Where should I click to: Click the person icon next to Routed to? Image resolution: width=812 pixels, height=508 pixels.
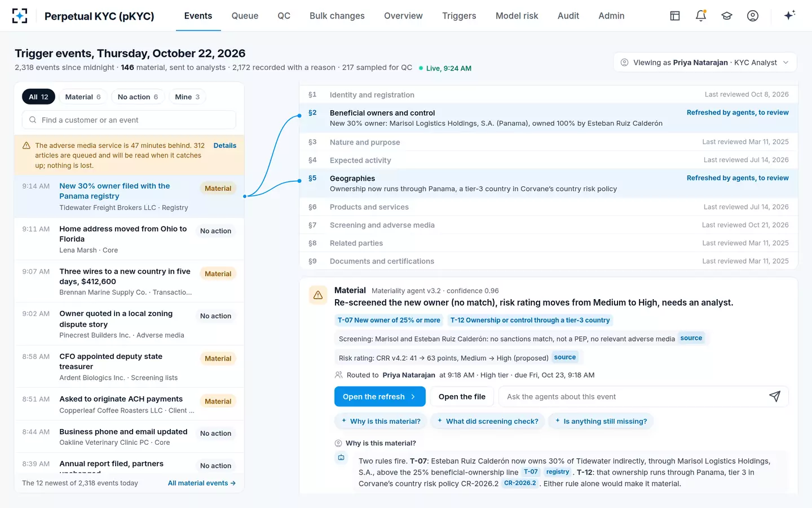pyautogui.click(x=339, y=375)
